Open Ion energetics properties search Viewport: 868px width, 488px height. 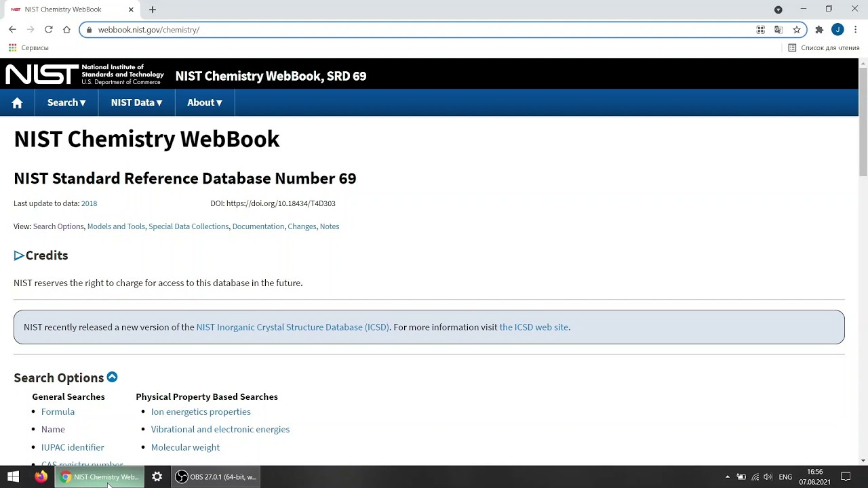click(201, 411)
